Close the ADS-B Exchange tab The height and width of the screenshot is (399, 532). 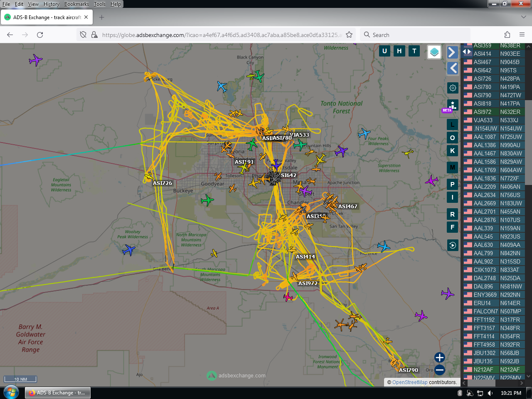[86, 17]
